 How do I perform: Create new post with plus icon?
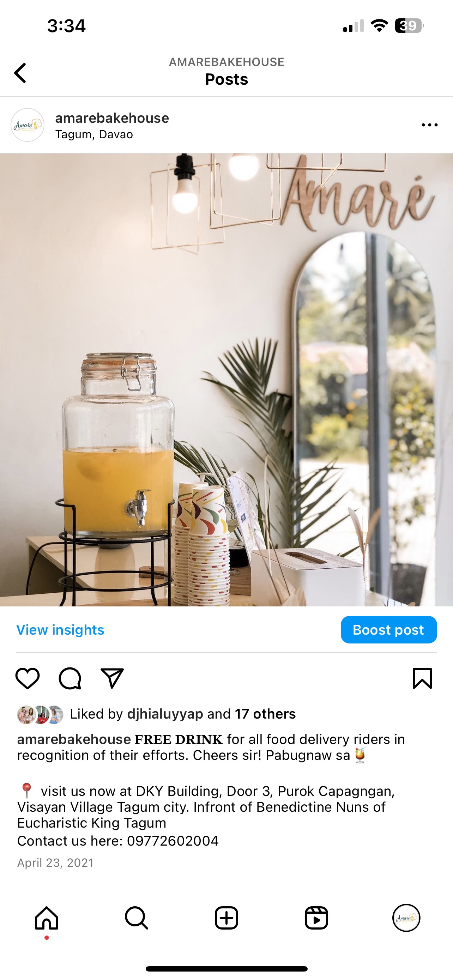(x=226, y=918)
